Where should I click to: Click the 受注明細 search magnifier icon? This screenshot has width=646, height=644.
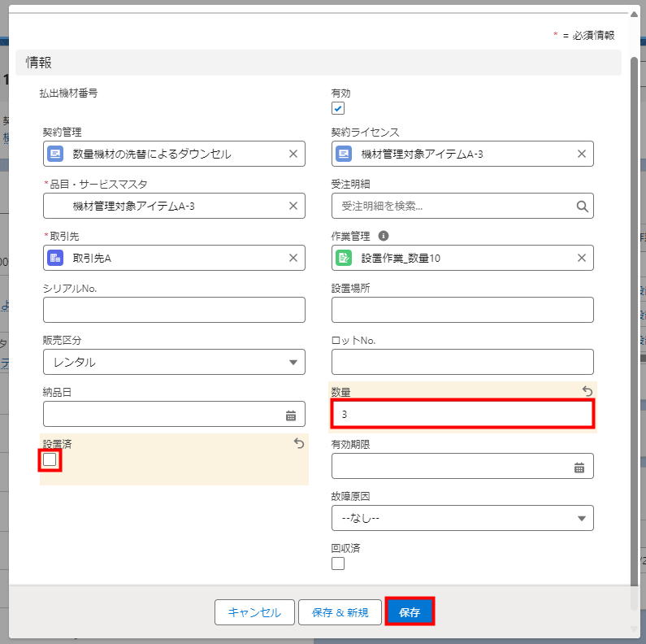(582, 207)
